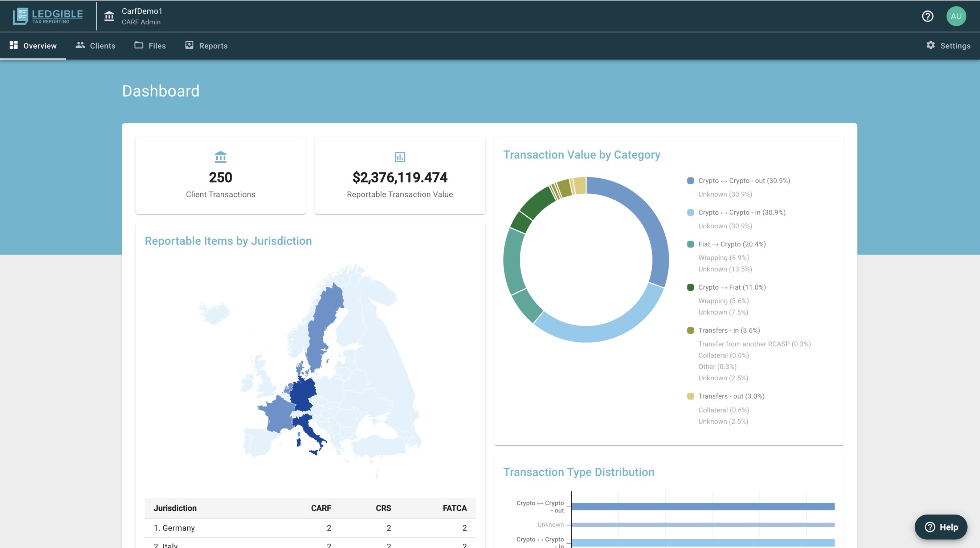This screenshot has width=980, height=548.
Task: Open the help question mark icon in header
Action: 927,16
